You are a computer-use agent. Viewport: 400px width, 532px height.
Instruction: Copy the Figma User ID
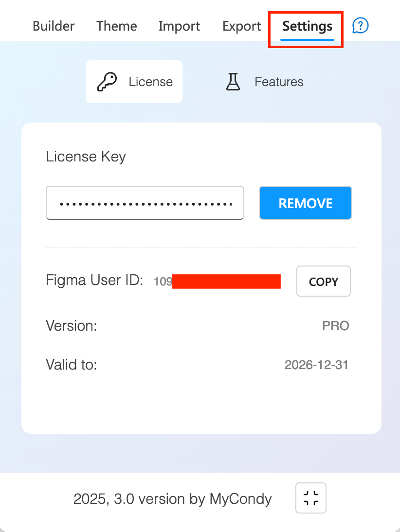(324, 281)
